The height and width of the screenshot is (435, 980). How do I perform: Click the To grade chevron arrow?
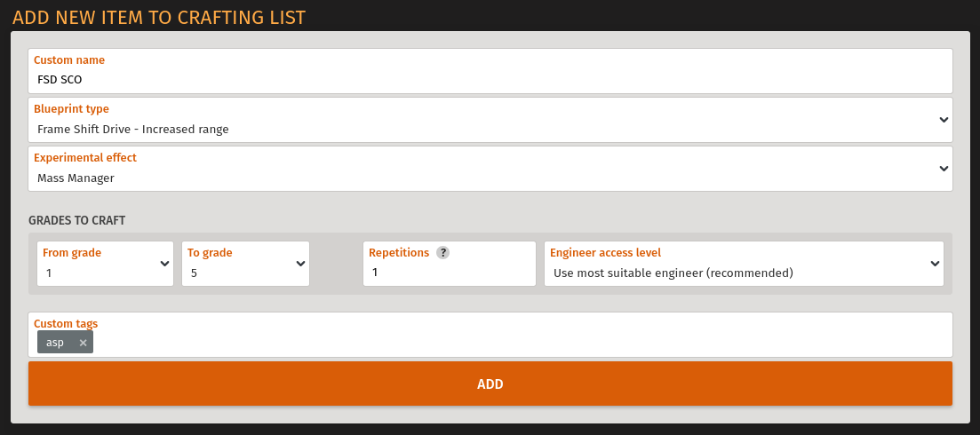[x=300, y=264]
